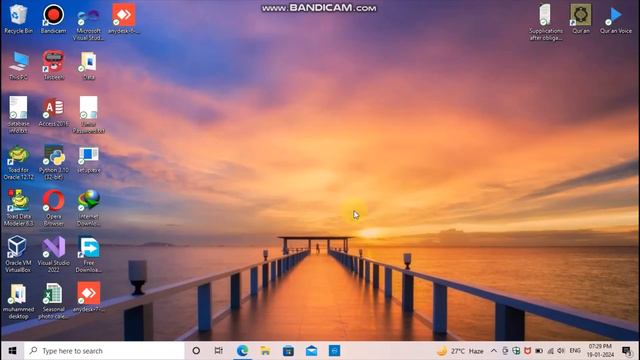
Task: Select the Passwords text file icon
Action: [89, 115]
